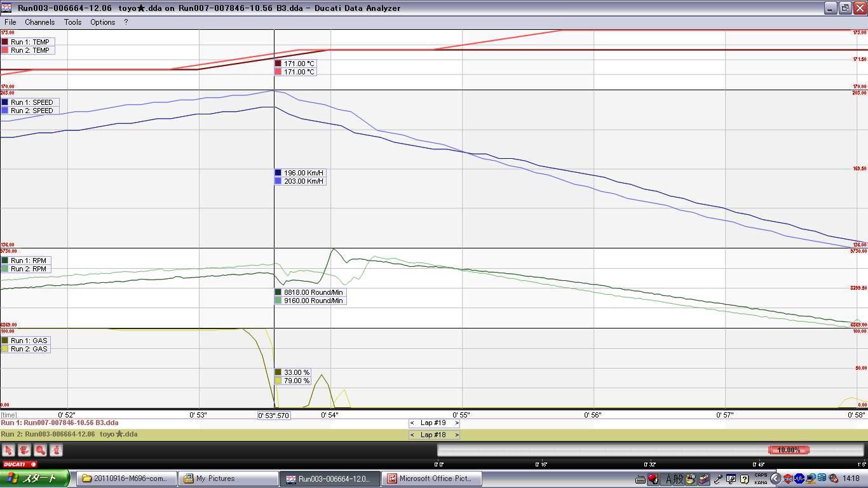Screen dimensions: 868x488
Task: Toggle the CAPS KANA lock indicator
Action: click(x=760, y=478)
